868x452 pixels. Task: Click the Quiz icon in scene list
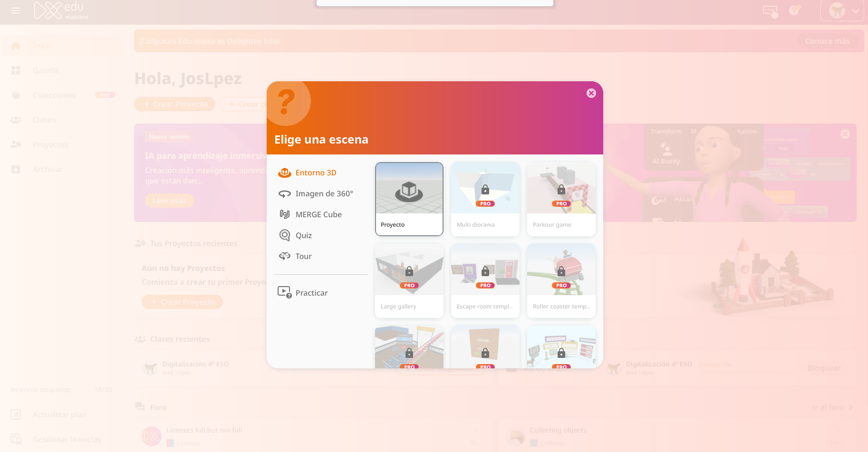tap(285, 235)
